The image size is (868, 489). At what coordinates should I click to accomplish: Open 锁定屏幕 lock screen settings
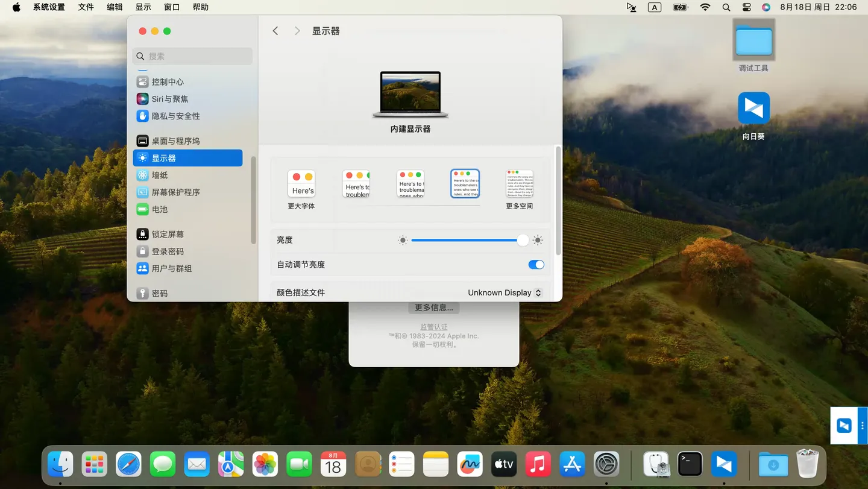(167, 235)
